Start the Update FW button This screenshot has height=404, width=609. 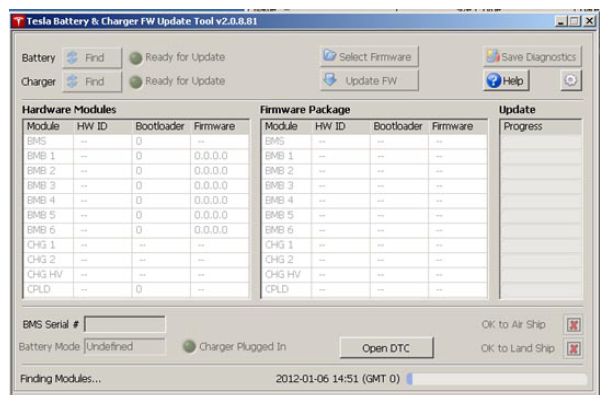coord(369,80)
